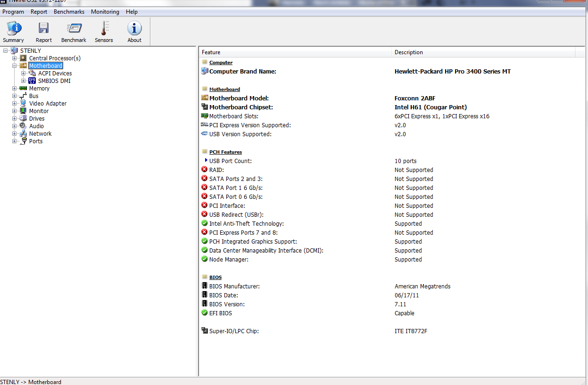The image size is (588, 385).
Task: Select the SATA Ports 2 and 3 row
Action: 393,179
